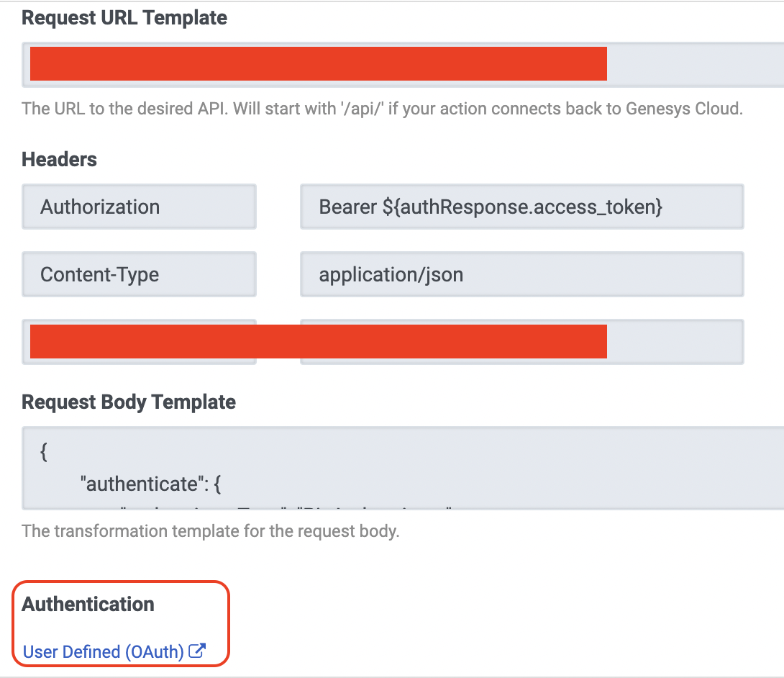Click the cut-off third line of request body

tap(288, 507)
